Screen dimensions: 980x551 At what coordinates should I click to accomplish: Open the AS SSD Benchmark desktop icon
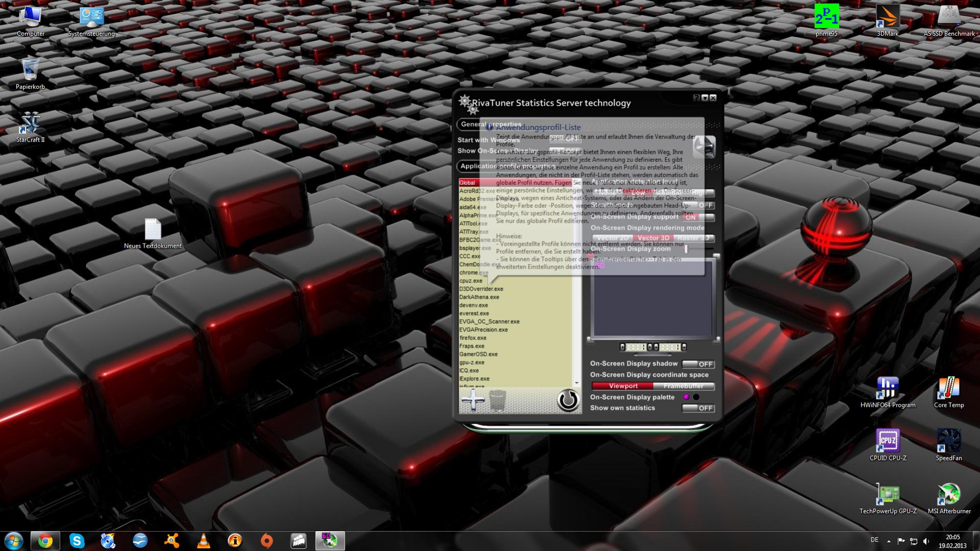coord(949,21)
